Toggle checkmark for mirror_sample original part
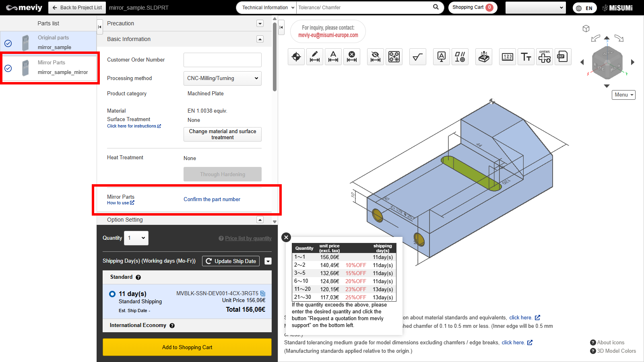Image resolution: width=644 pixels, height=362 pixels. pos(8,43)
